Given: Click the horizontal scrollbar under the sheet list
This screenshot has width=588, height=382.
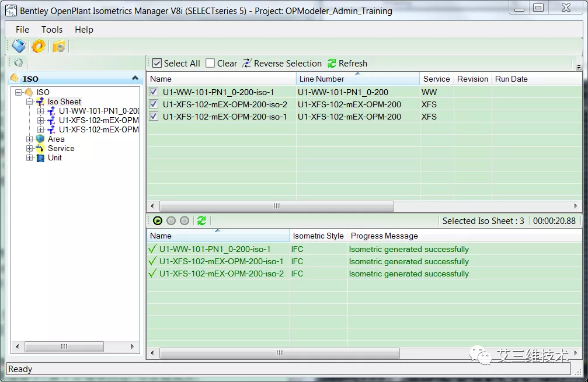Looking at the screenshot, I should (276, 206).
